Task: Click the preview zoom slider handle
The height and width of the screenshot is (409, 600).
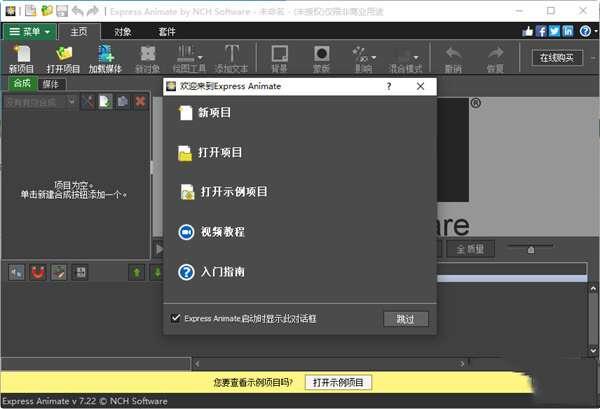Action: click(x=531, y=249)
